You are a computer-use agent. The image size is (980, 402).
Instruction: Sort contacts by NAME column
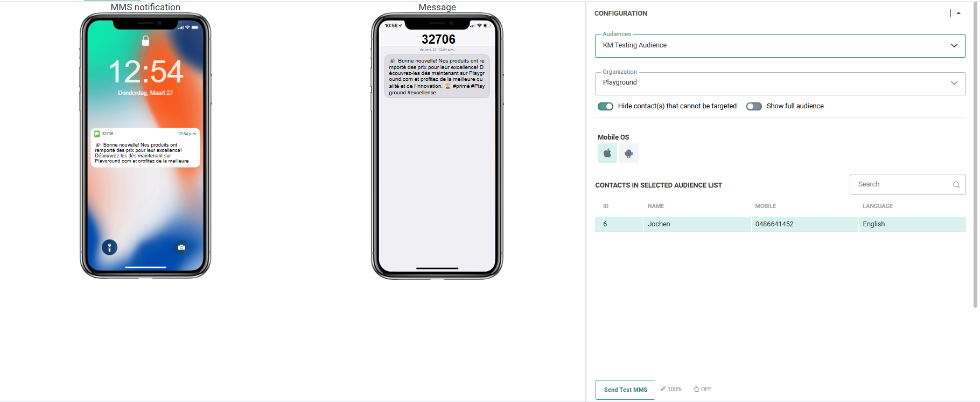click(655, 206)
